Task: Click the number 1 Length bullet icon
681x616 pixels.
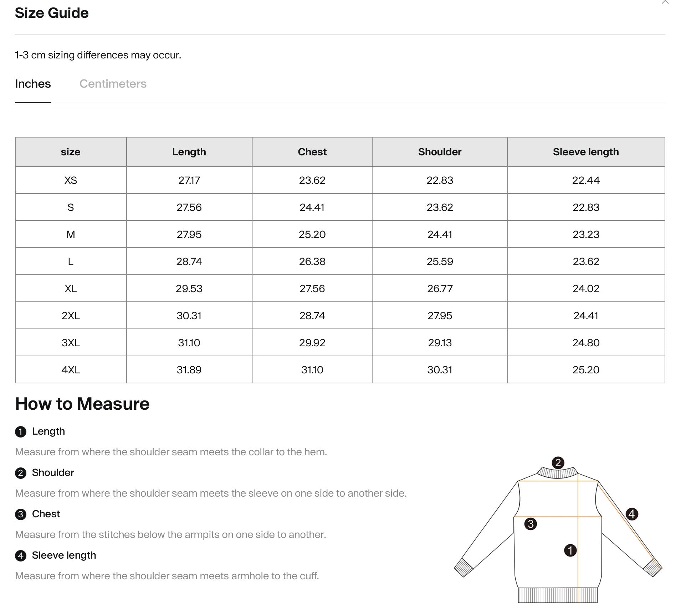Action: (21, 432)
